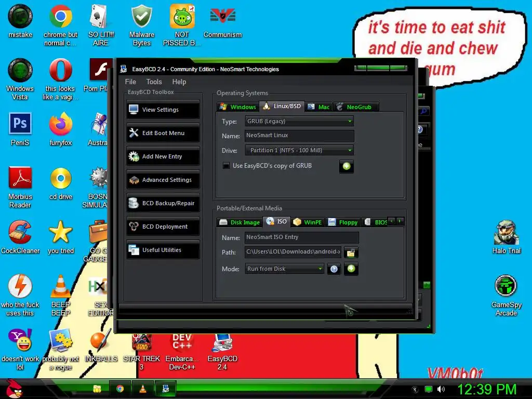The width and height of the screenshot is (532, 399).
Task: Click the 12:39 PM taskbar clock
Action: point(487,389)
